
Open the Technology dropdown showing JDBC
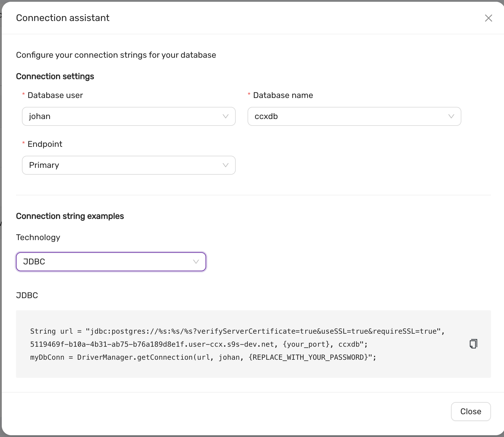pos(111,261)
